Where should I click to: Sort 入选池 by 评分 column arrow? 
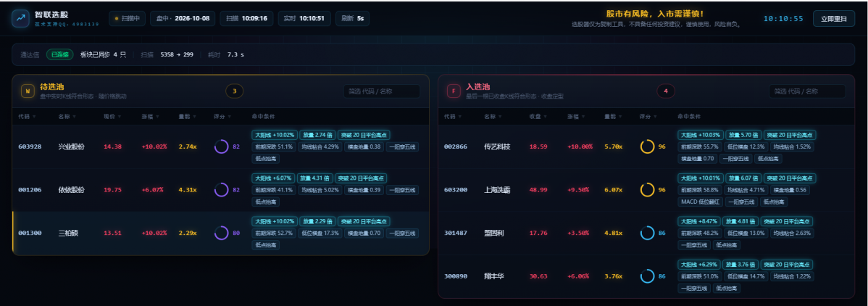click(656, 117)
